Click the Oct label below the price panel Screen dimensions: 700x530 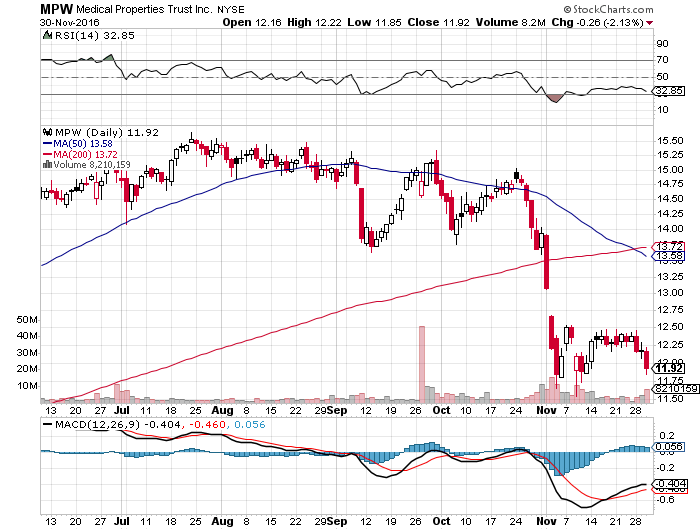coord(442,411)
